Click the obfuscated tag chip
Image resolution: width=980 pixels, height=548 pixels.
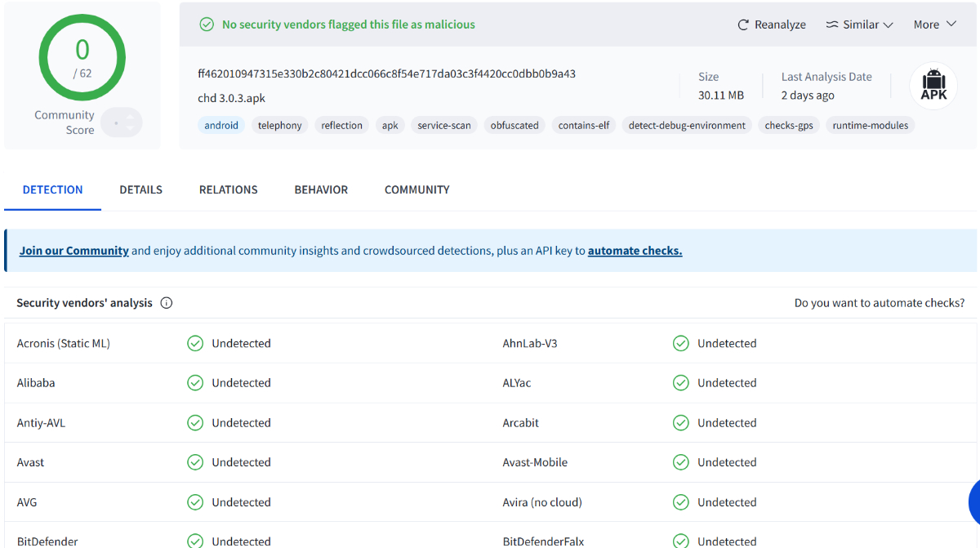(514, 125)
